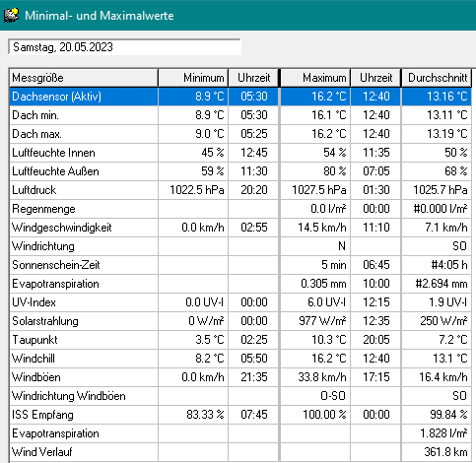Select the UV-Index row
This screenshot has width=476, height=463.
[x=240, y=302]
